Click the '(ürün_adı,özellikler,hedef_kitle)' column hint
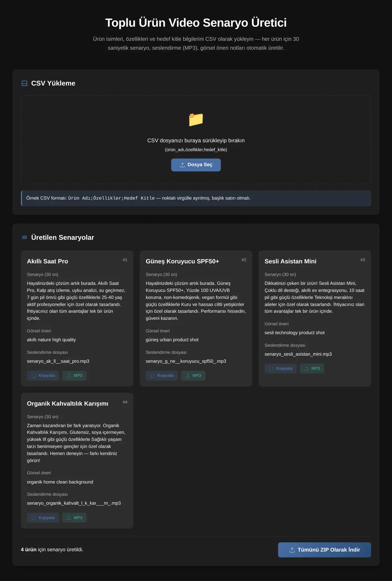Image resolution: width=392 pixels, height=581 pixels. pos(196,150)
